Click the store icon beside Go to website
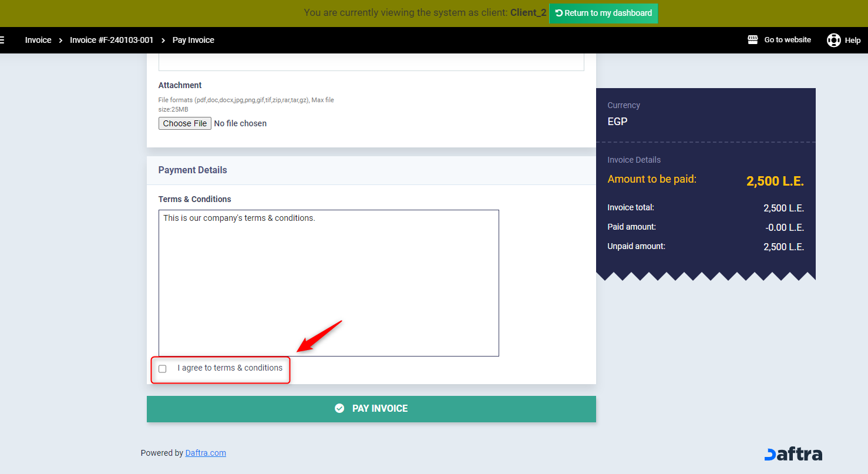This screenshot has width=868, height=474. click(x=752, y=40)
